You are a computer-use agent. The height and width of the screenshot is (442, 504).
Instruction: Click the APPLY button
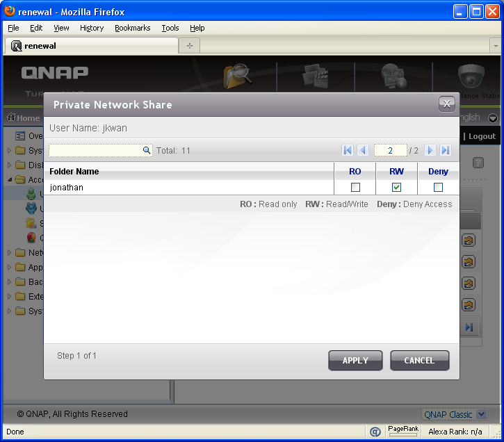pos(355,361)
